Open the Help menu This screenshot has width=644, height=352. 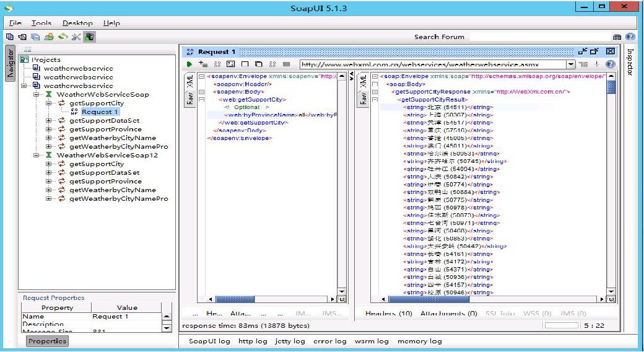click(111, 23)
